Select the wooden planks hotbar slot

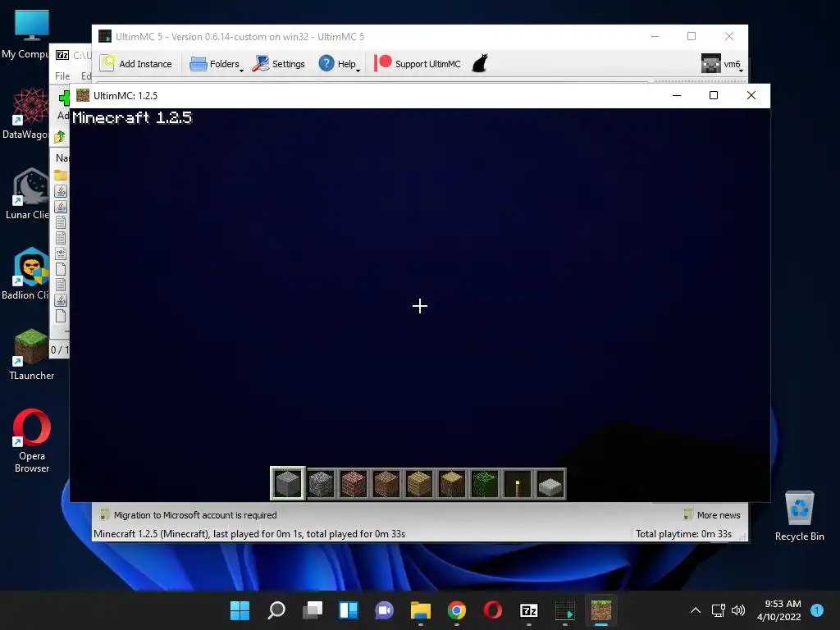(x=419, y=484)
